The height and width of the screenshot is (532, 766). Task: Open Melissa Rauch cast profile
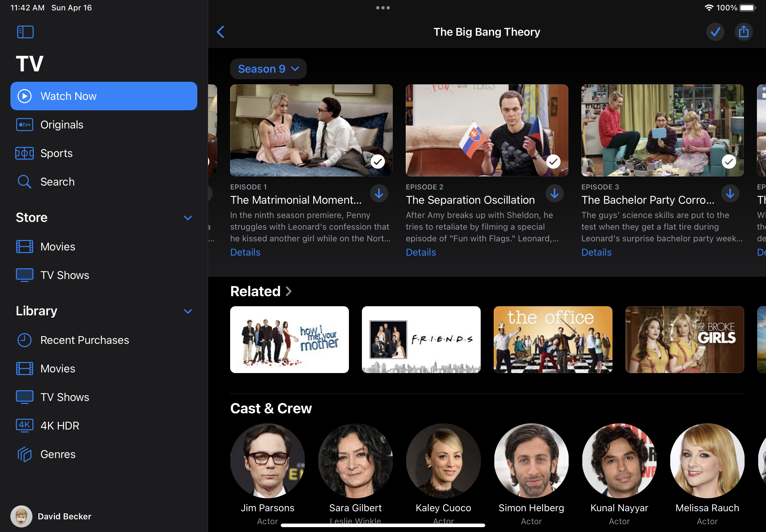tap(707, 461)
